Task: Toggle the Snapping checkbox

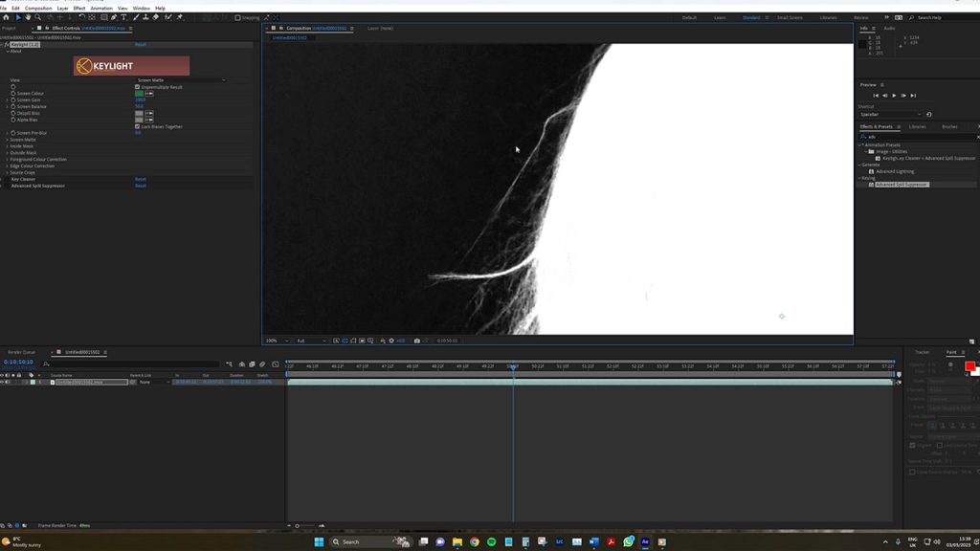Action: tap(237, 17)
